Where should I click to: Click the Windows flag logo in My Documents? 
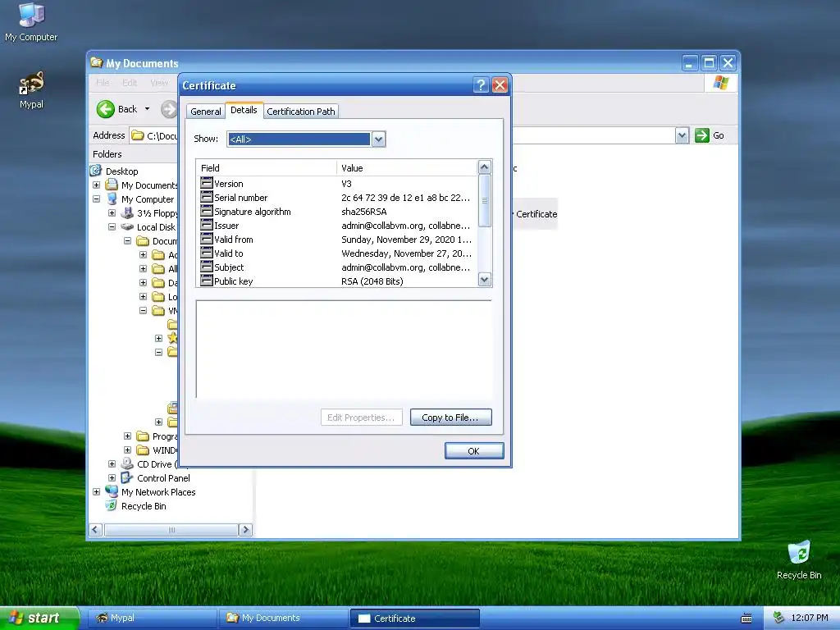point(721,83)
